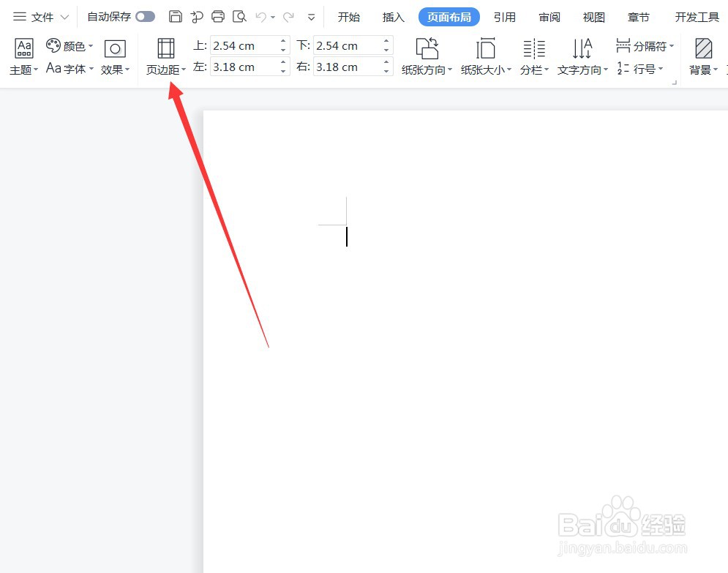Open the 引用 tab
728x573 pixels.
505,17
